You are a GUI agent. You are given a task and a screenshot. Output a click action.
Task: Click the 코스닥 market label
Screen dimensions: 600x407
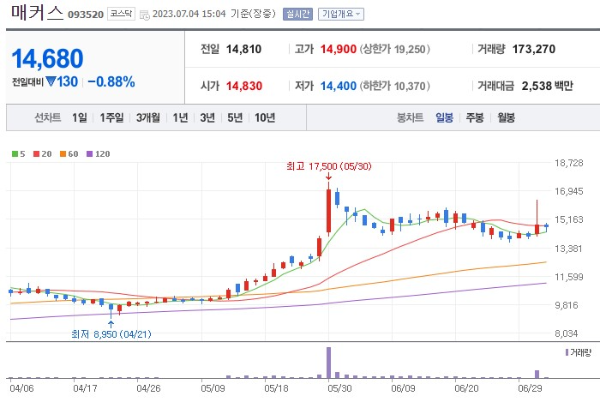click(x=121, y=14)
